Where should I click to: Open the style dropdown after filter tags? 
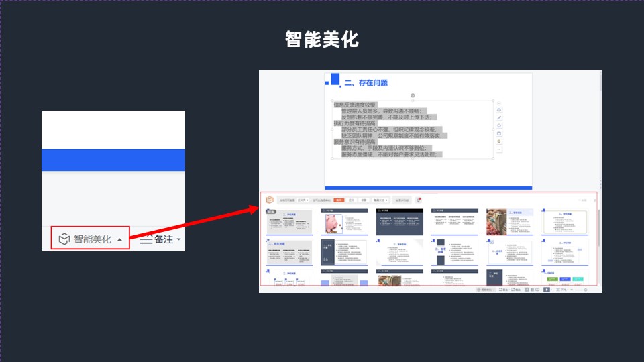(x=380, y=200)
